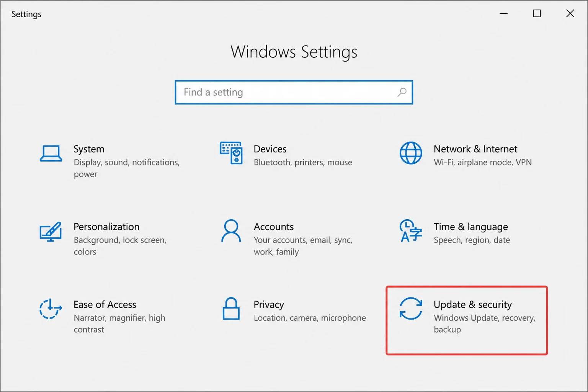588x392 pixels.
Task: Click the magnifier search icon
Action: coord(402,92)
